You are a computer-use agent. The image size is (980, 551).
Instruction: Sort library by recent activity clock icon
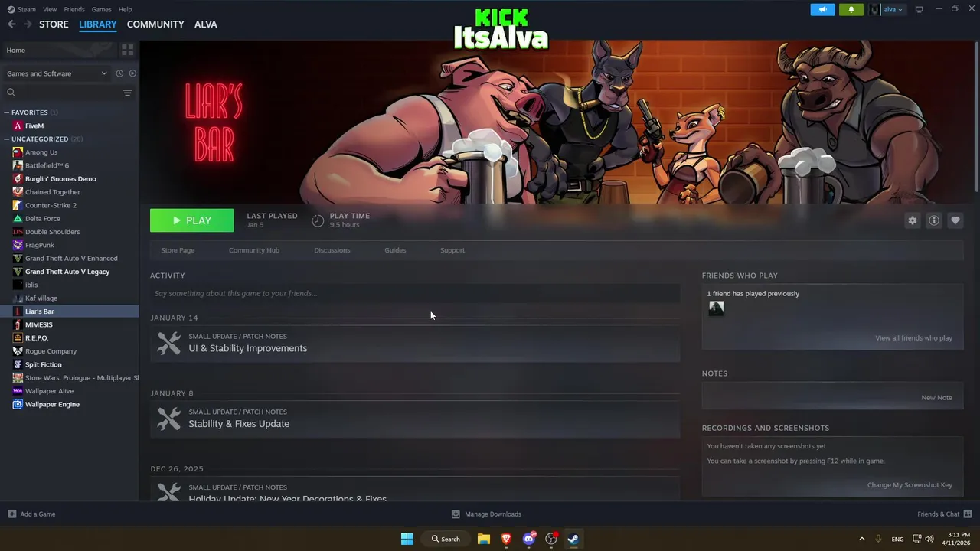119,73
